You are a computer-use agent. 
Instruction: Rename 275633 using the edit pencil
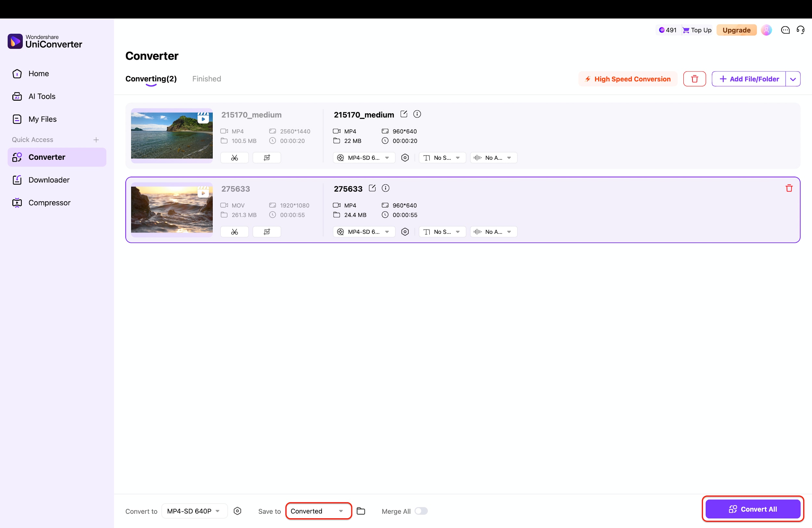[x=372, y=188]
